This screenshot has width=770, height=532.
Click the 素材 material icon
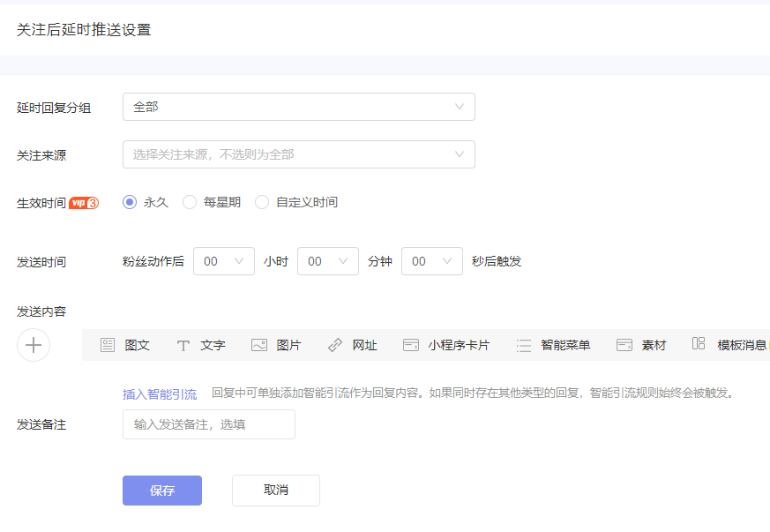(624, 345)
